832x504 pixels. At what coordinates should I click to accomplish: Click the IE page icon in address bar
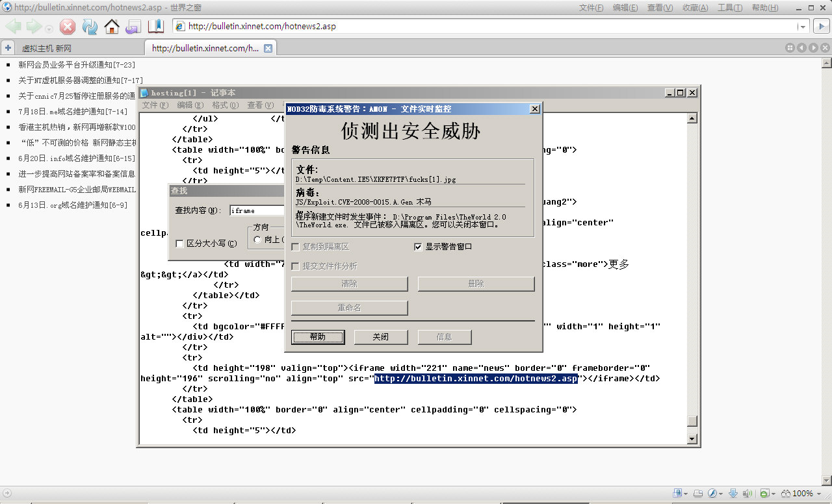180,27
